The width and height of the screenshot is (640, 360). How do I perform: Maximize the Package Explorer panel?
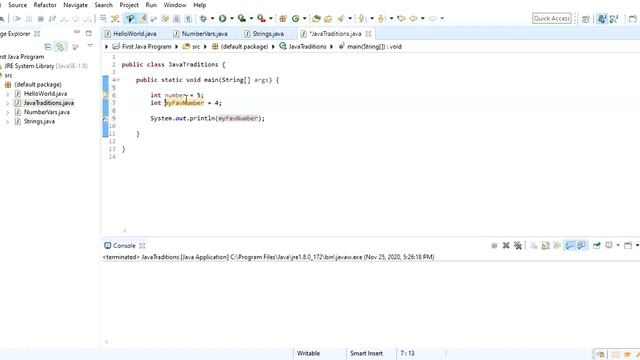coord(89,33)
